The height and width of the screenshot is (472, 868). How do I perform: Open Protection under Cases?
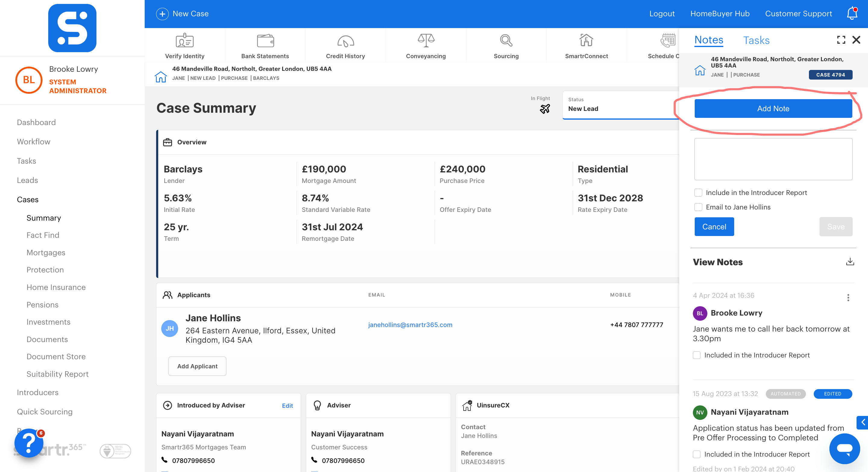tap(45, 270)
